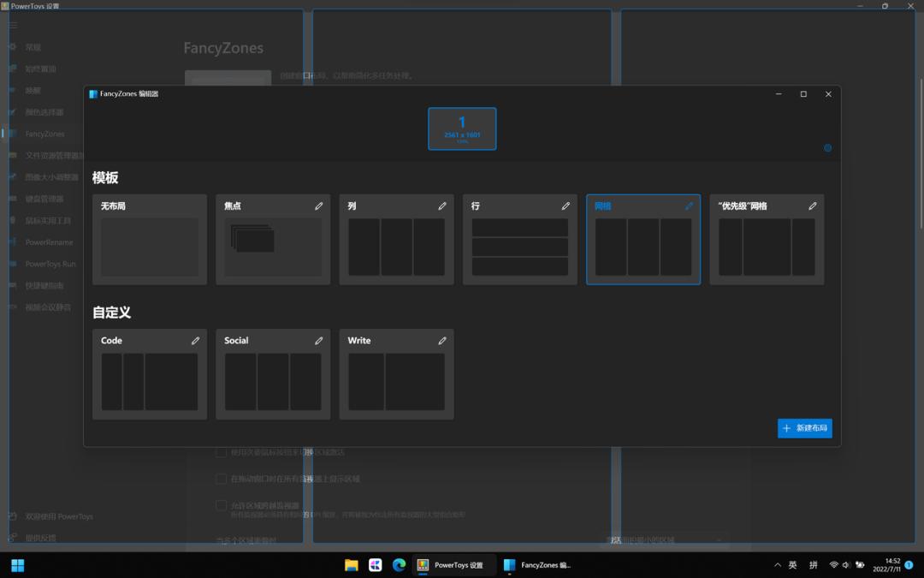Open the Windows Start menu

18,565
